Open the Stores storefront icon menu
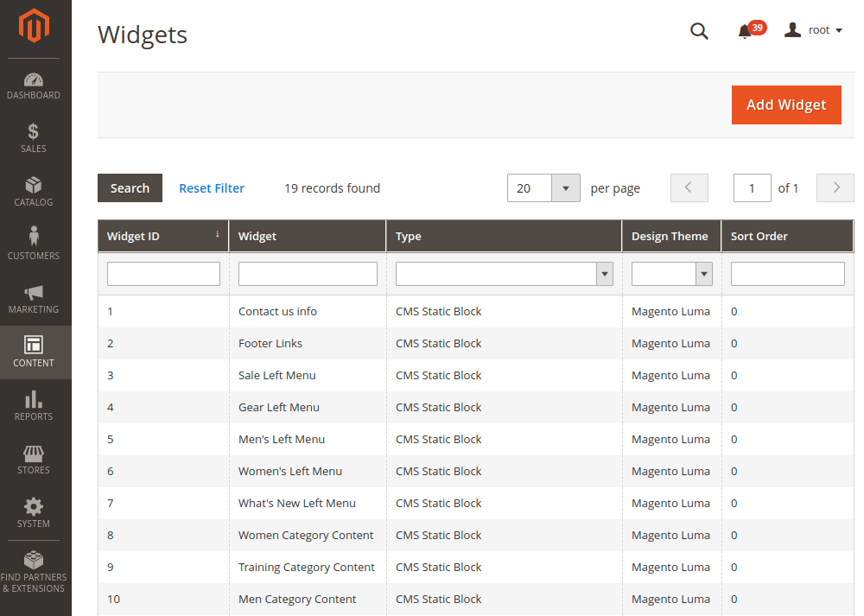Viewport: 864px width, 616px height. 34,454
